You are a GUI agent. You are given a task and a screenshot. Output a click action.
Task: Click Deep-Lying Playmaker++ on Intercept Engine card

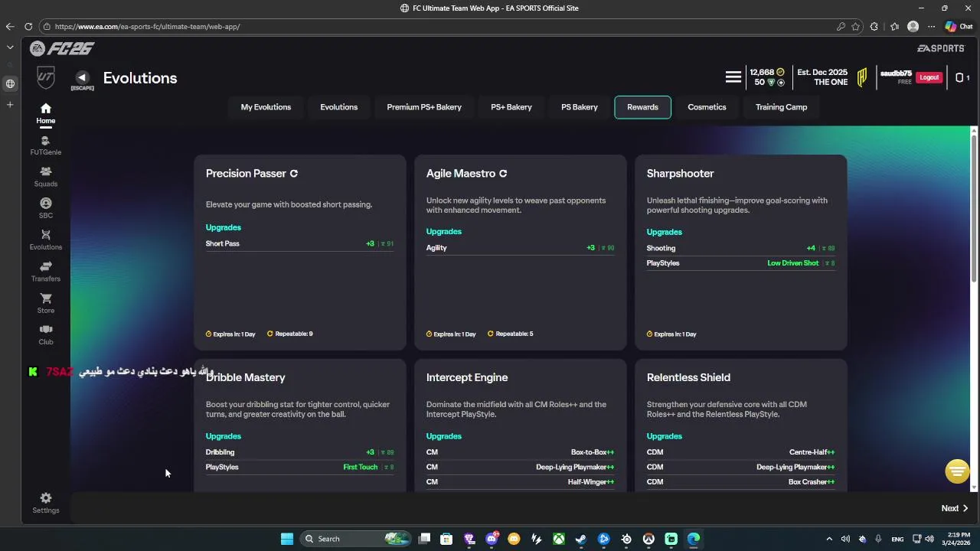(575, 467)
